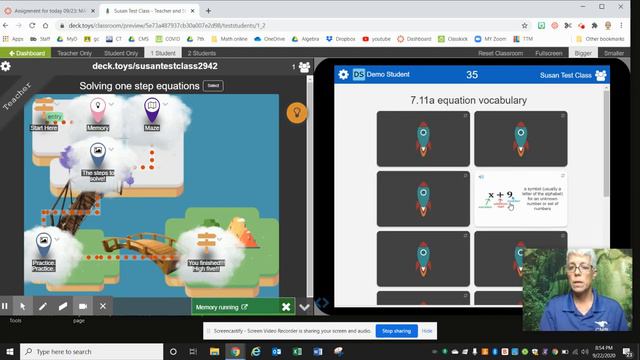This screenshot has height=360, width=640.
Task: Open Memory activity in new window link icon
Action: coord(244,307)
